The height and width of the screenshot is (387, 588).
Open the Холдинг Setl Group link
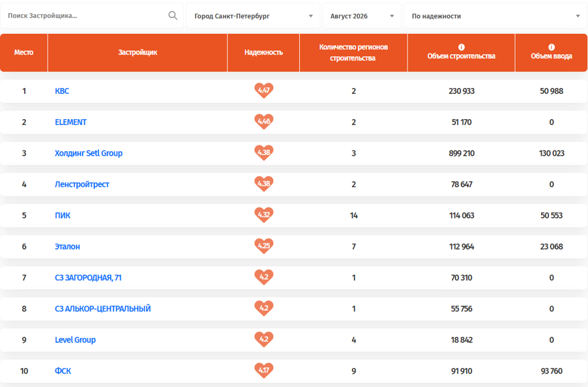click(x=89, y=153)
